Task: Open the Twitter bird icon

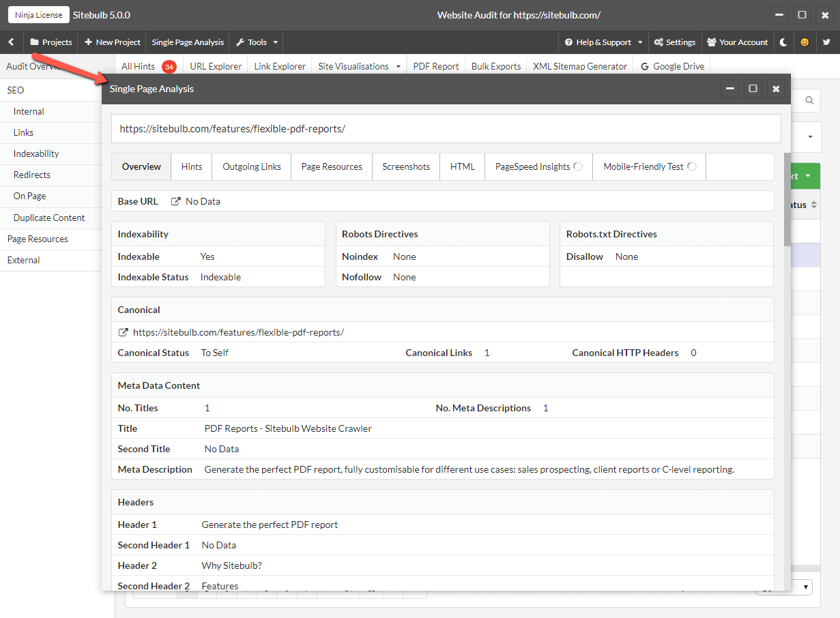Action: point(826,42)
